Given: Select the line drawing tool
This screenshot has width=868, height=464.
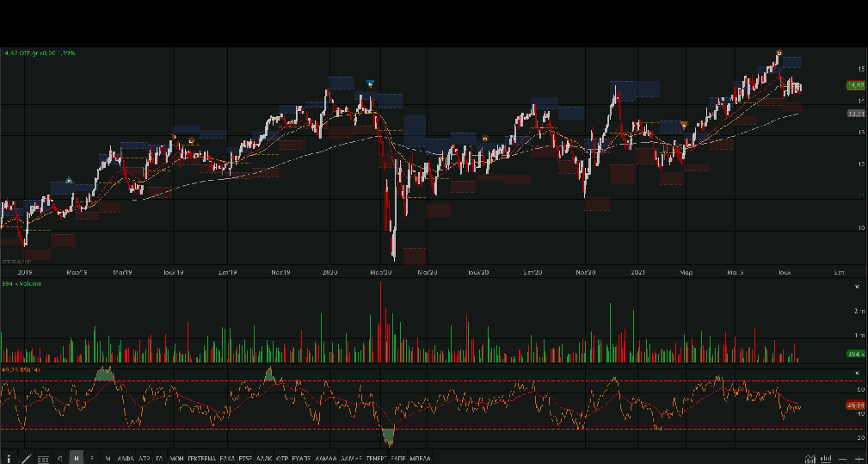Looking at the screenshot, I should 26,458.
